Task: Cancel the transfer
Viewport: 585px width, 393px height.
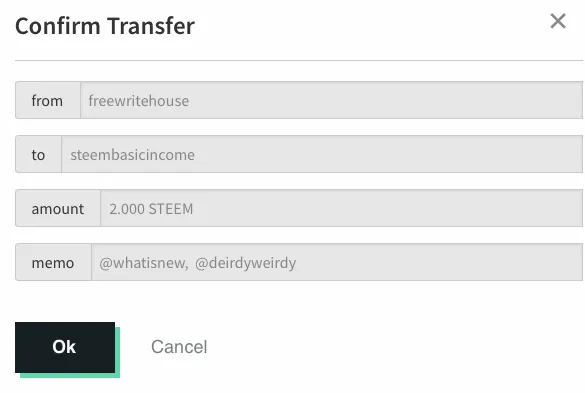Action: tap(179, 347)
